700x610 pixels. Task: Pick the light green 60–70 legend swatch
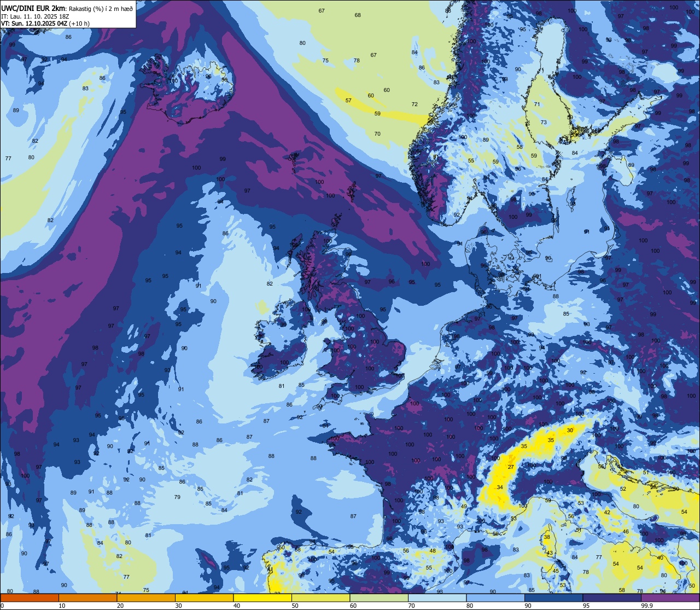(379, 598)
